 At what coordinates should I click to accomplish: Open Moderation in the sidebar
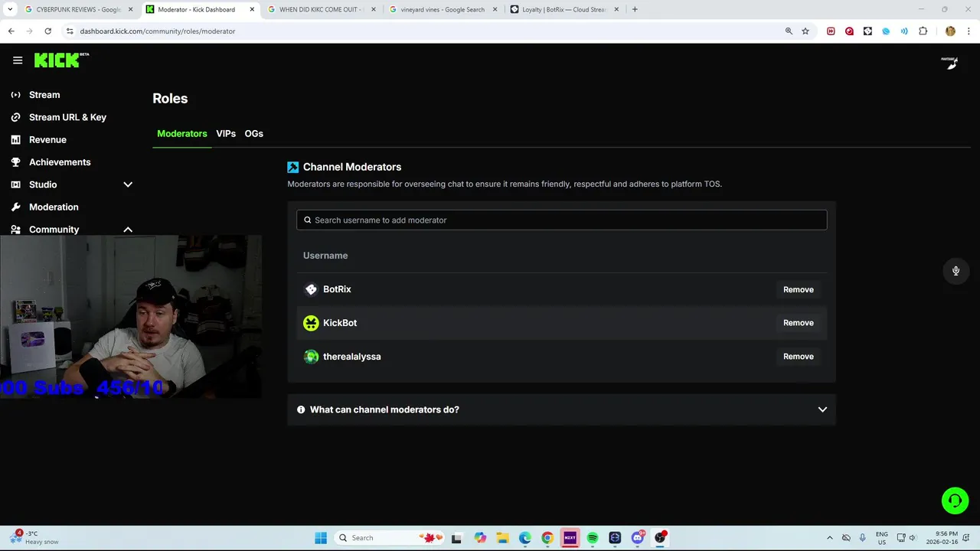pyautogui.click(x=54, y=207)
